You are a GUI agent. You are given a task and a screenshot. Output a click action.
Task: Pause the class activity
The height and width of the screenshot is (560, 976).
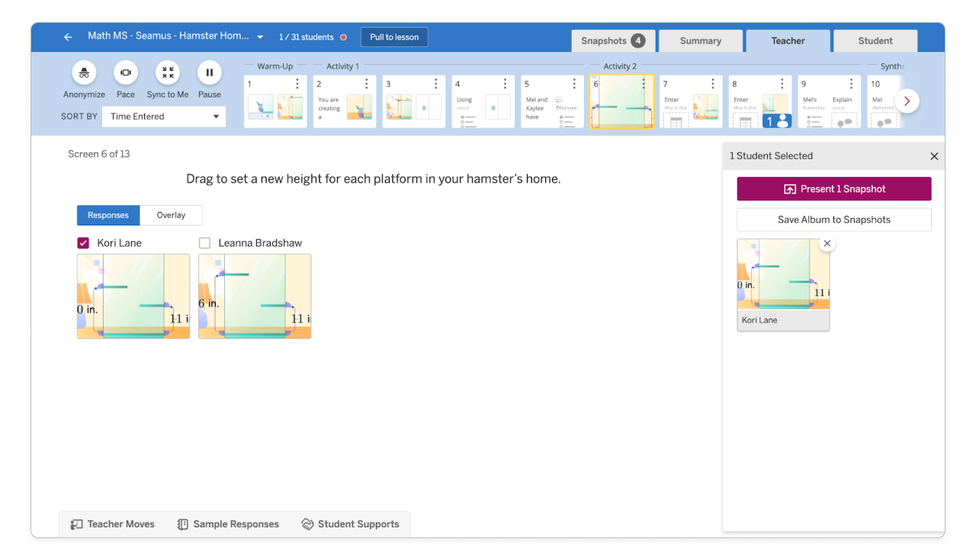[x=209, y=72]
